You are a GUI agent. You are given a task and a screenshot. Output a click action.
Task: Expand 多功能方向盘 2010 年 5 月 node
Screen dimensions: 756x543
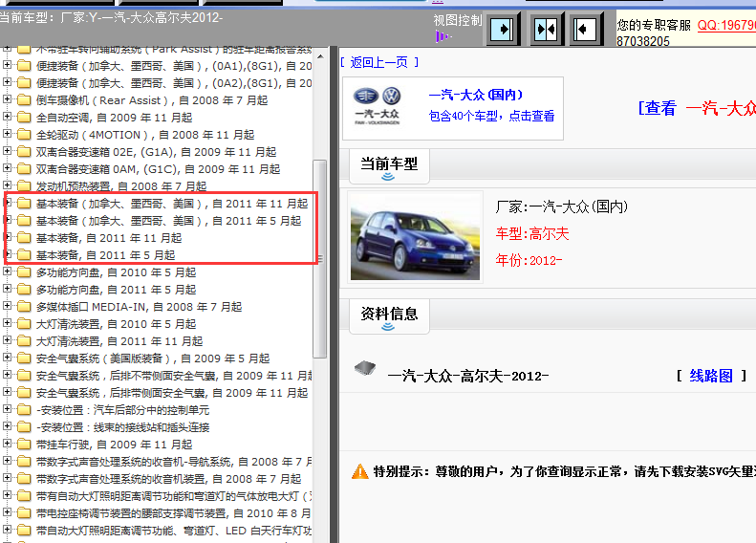coord(7,271)
